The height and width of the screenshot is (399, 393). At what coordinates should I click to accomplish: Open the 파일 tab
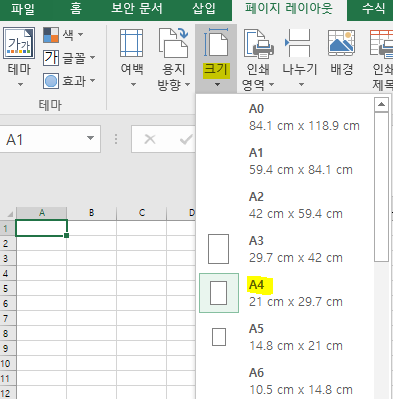23,9
